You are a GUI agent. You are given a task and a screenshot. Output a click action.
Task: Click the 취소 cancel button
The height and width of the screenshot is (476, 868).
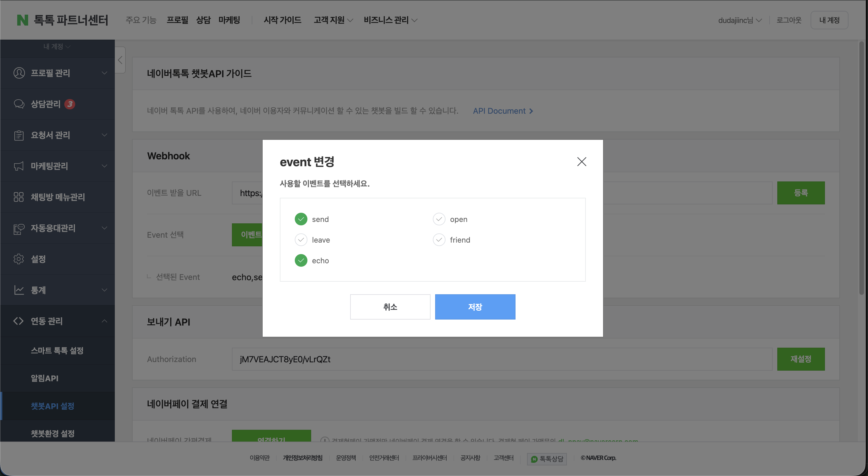pyautogui.click(x=390, y=307)
